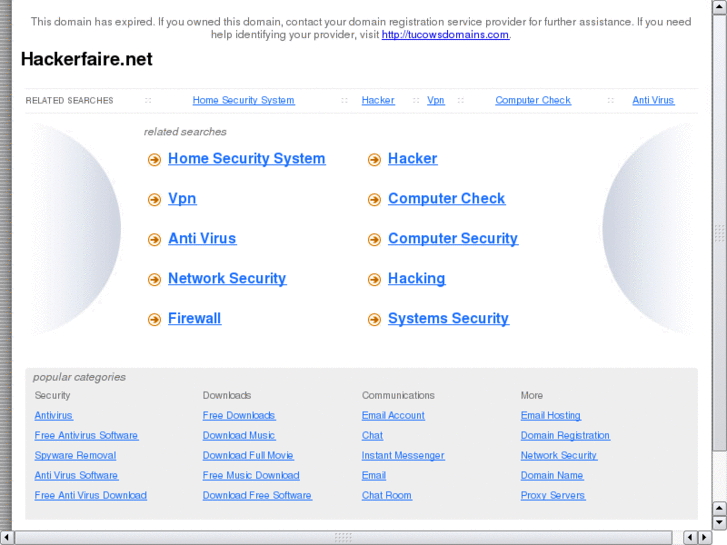This screenshot has width=727, height=545.
Task: Open the Proxy Servers link
Action: tap(553, 496)
